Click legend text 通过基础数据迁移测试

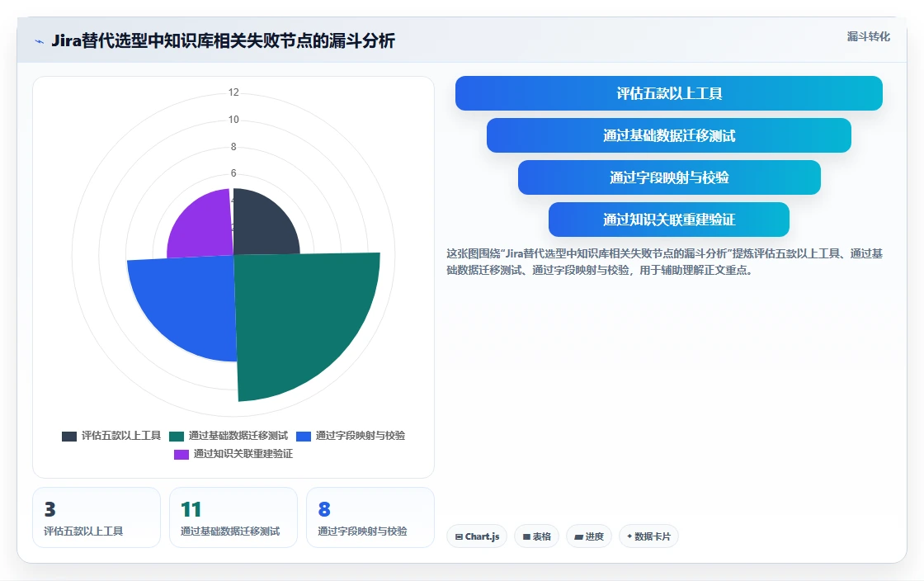coord(238,436)
